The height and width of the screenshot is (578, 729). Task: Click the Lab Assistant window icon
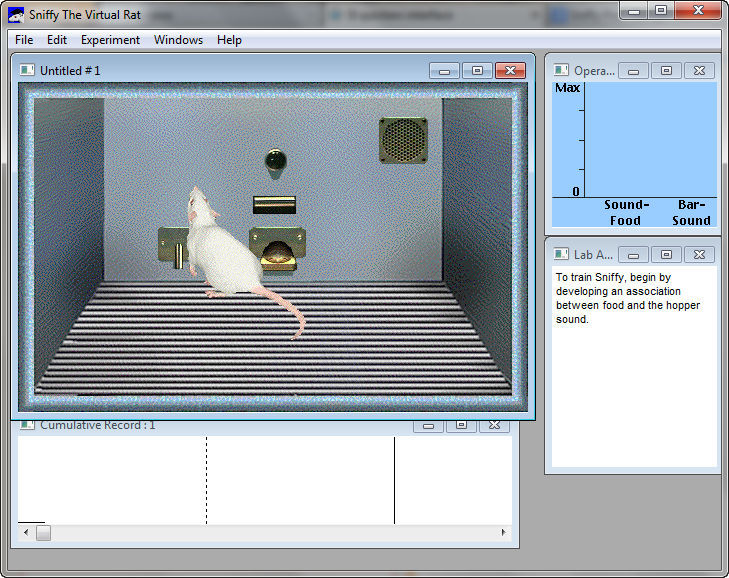(x=561, y=254)
